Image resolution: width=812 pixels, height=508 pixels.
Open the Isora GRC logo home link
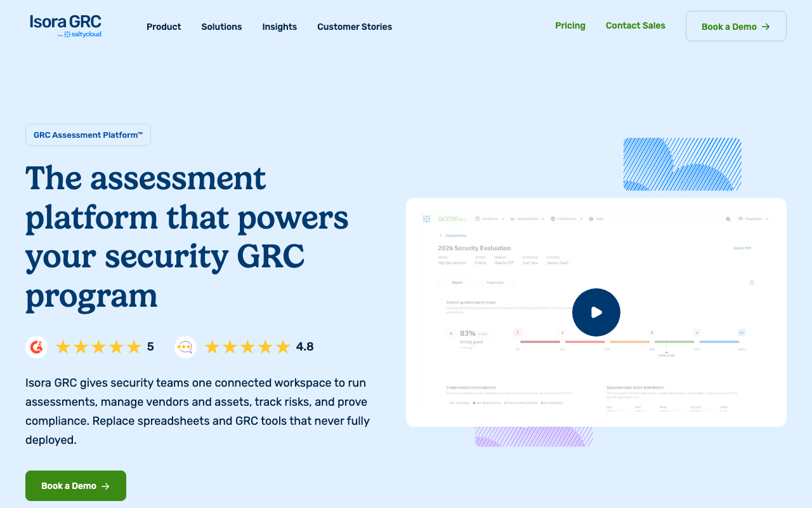click(65, 26)
